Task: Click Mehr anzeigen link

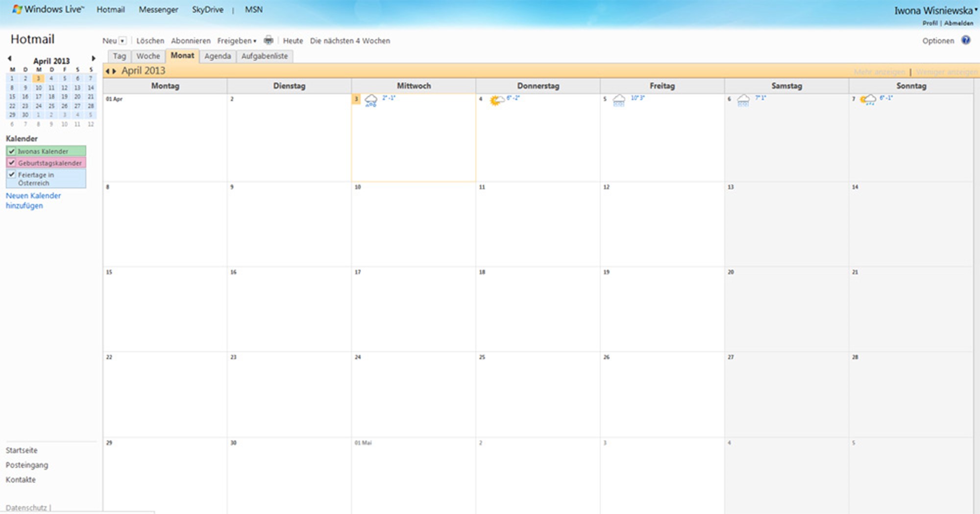Action: tap(879, 72)
